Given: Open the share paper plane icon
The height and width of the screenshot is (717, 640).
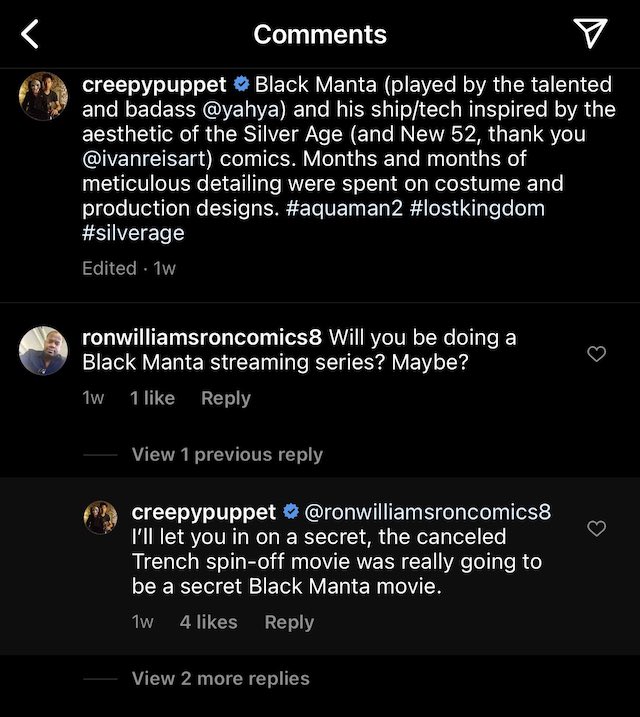Looking at the screenshot, I should pyautogui.click(x=591, y=34).
